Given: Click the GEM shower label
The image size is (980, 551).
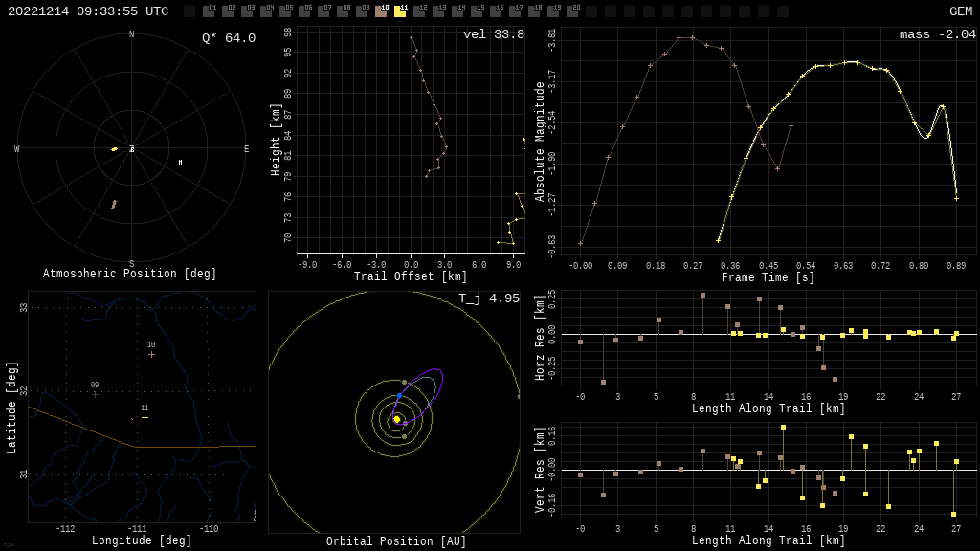Looking at the screenshot, I should pyautogui.click(x=960, y=11).
